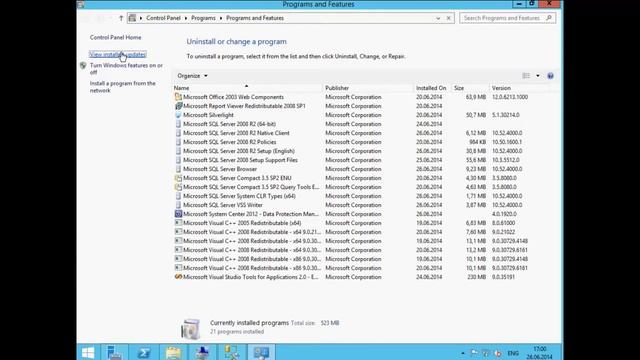Switch to the Control Panel taskbar button
The width and height of the screenshot is (640, 360).
click(261, 352)
